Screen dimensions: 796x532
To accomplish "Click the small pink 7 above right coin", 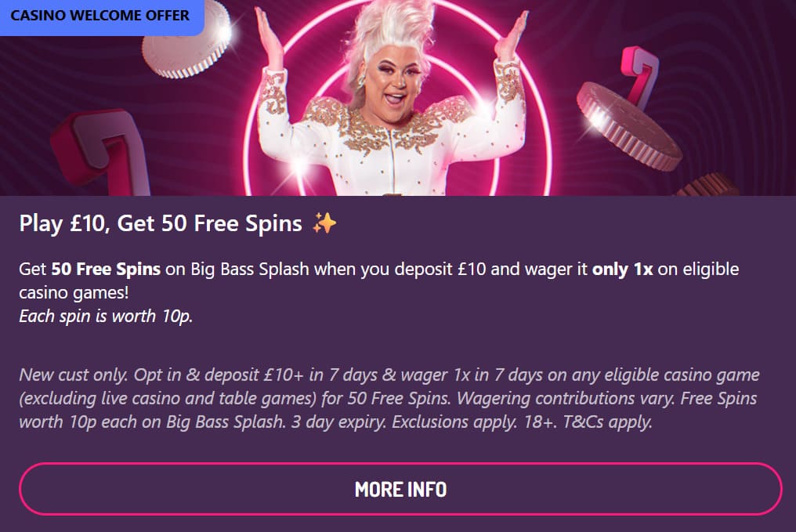I will pyautogui.click(x=639, y=74).
